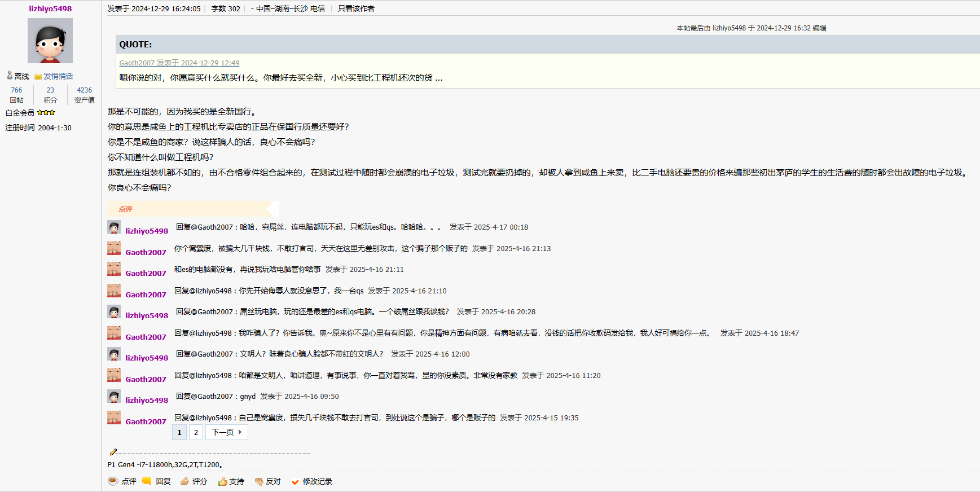Click 中国-湖南-长沙 电信 location text
This screenshot has height=492, width=980.
click(291, 8)
